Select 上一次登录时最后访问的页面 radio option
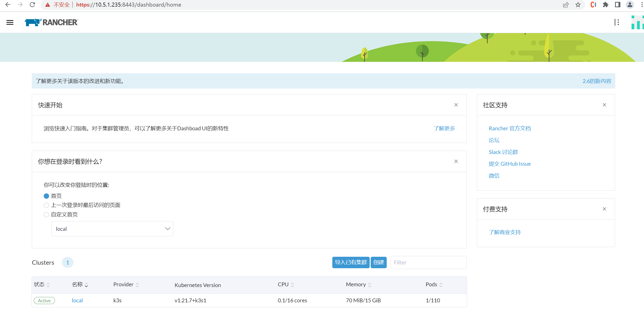The width and height of the screenshot is (644, 313). coord(46,205)
